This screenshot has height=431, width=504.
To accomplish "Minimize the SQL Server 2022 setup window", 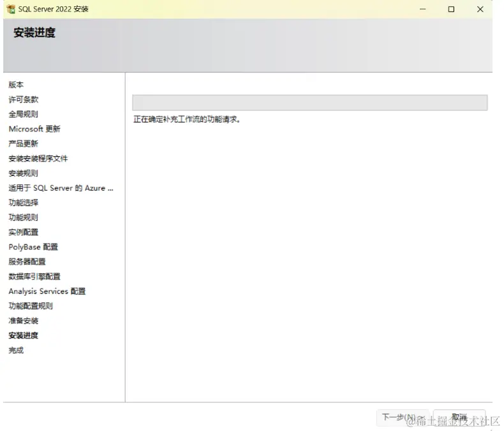I will tap(423, 9).
